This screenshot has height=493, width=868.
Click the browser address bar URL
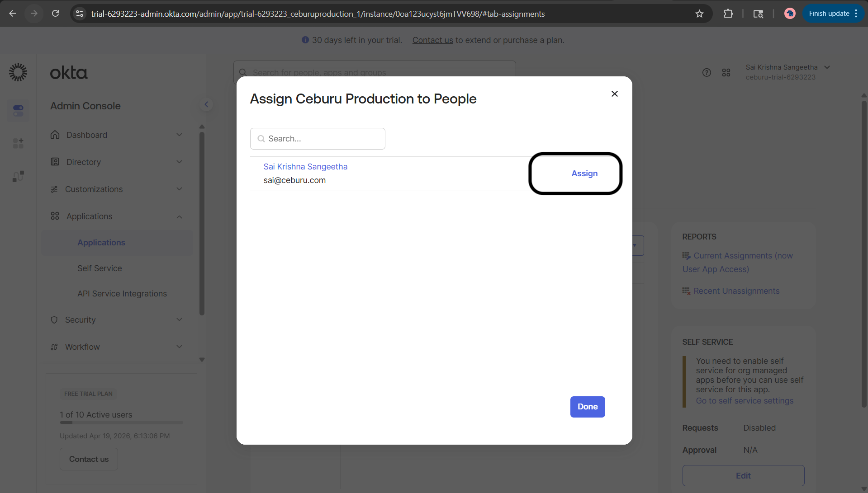click(318, 14)
